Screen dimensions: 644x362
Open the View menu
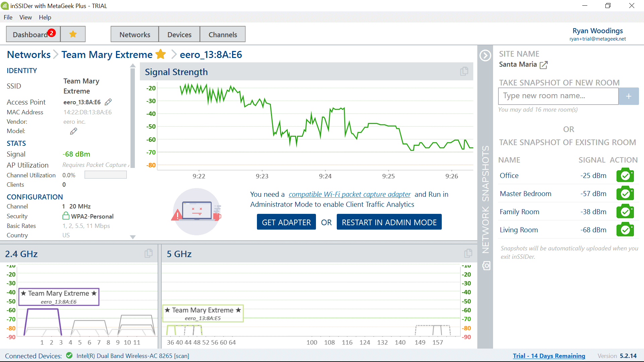tap(25, 17)
